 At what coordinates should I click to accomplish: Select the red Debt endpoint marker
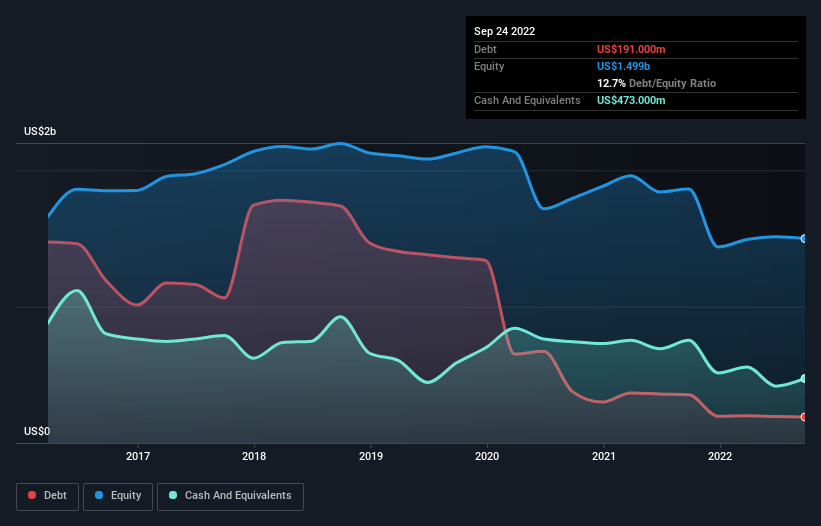[x=804, y=417]
